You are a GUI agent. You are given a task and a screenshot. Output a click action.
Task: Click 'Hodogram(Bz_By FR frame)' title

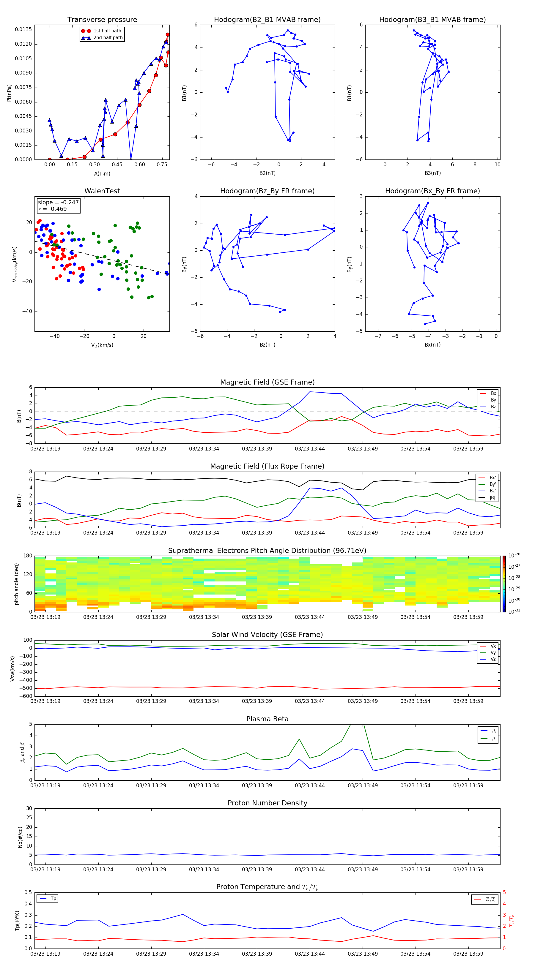(x=267, y=191)
